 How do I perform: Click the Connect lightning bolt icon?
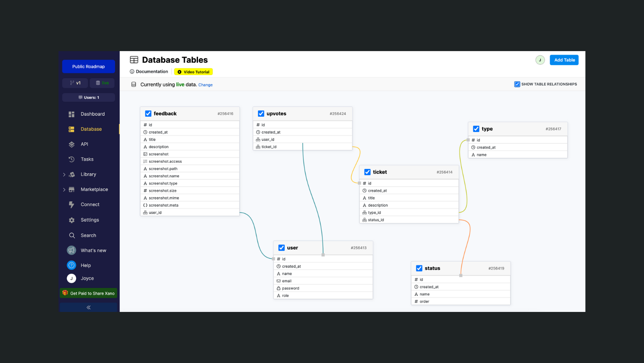pyautogui.click(x=71, y=205)
